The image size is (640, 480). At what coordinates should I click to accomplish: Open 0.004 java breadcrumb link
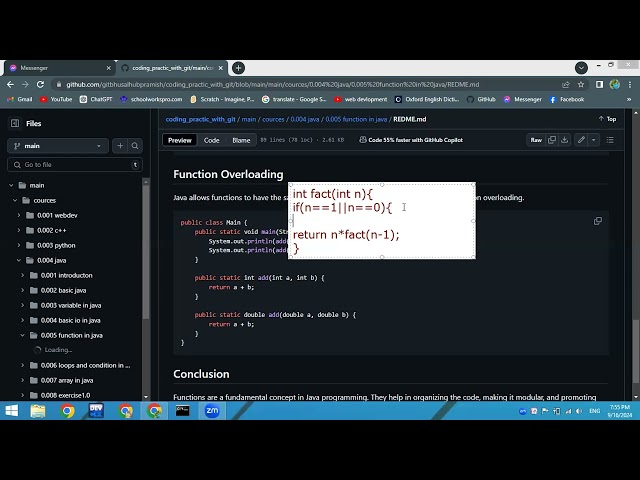coord(304,119)
